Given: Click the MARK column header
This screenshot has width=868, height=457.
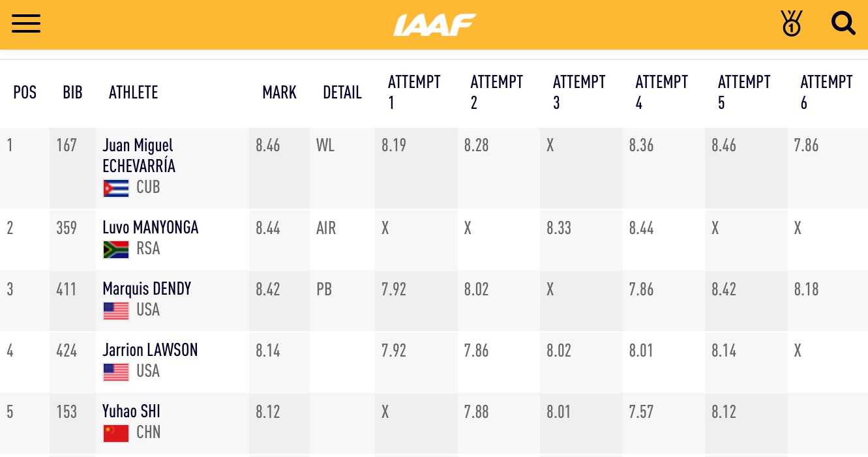Looking at the screenshot, I should [x=279, y=93].
